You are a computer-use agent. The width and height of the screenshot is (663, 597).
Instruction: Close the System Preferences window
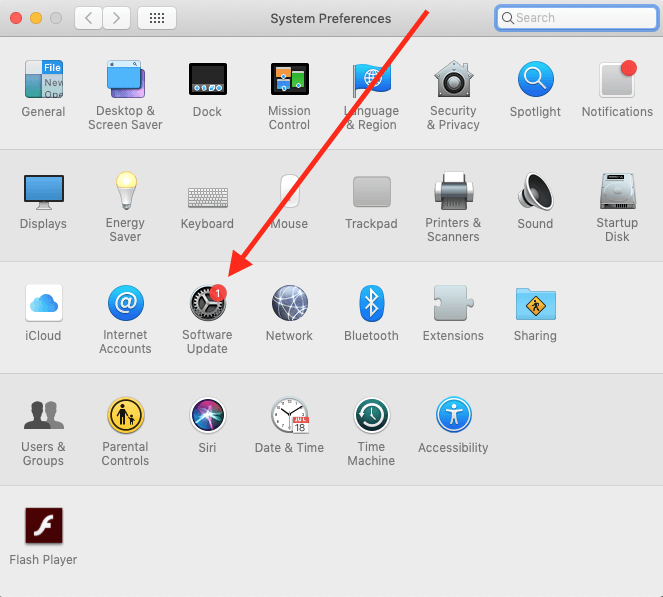coord(16,18)
